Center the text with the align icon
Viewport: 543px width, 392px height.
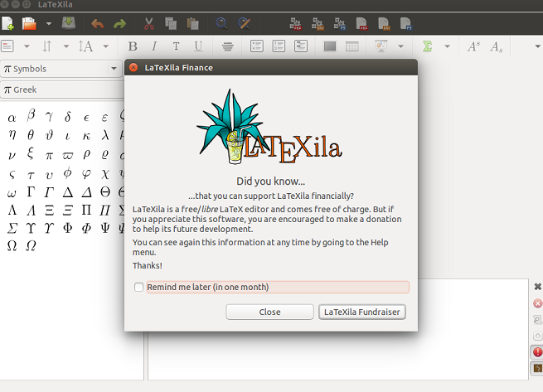click(227, 46)
